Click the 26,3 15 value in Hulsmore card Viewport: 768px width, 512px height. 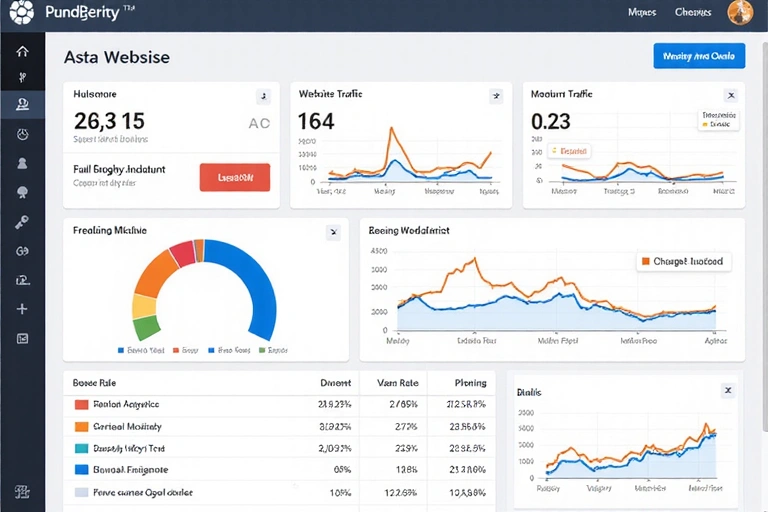coord(109,121)
